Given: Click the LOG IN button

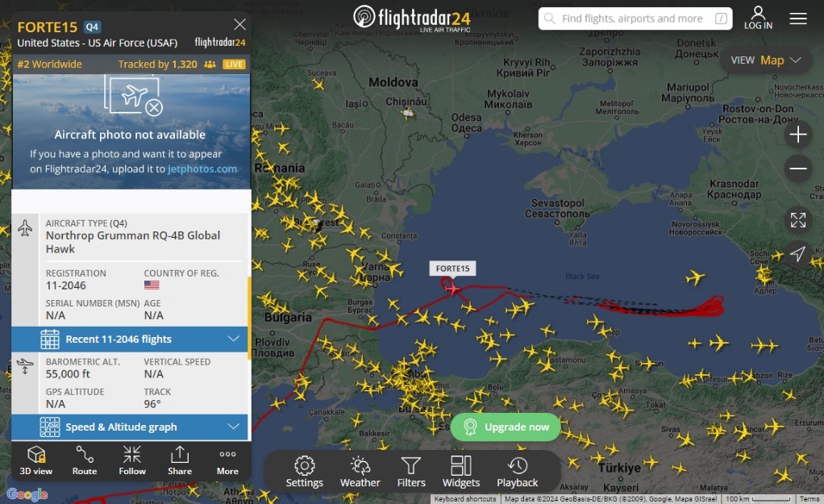Looking at the screenshot, I should 758,18.
